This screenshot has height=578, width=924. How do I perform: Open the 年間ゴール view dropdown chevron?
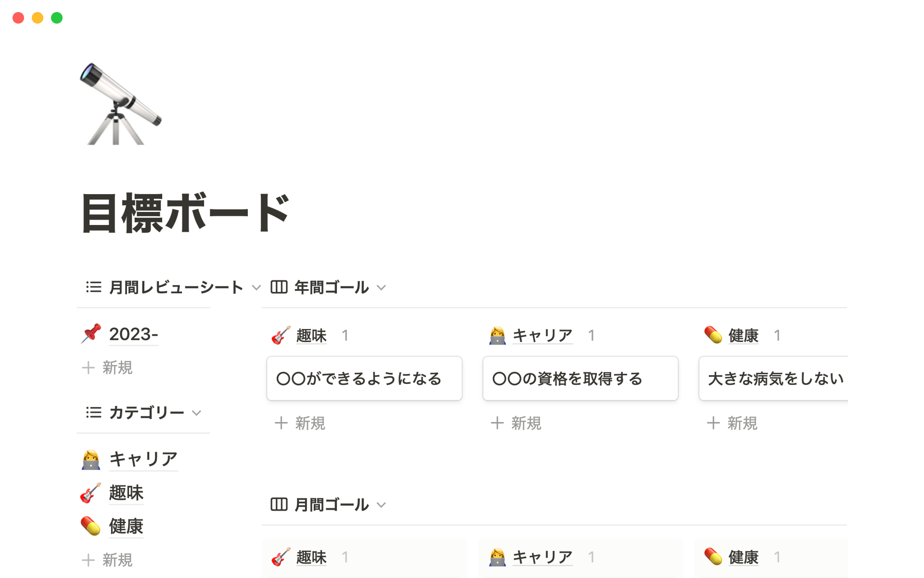coord(382,288)
